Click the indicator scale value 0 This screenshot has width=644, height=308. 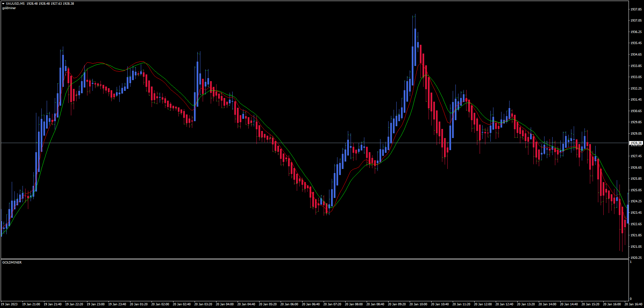(631, 299)
